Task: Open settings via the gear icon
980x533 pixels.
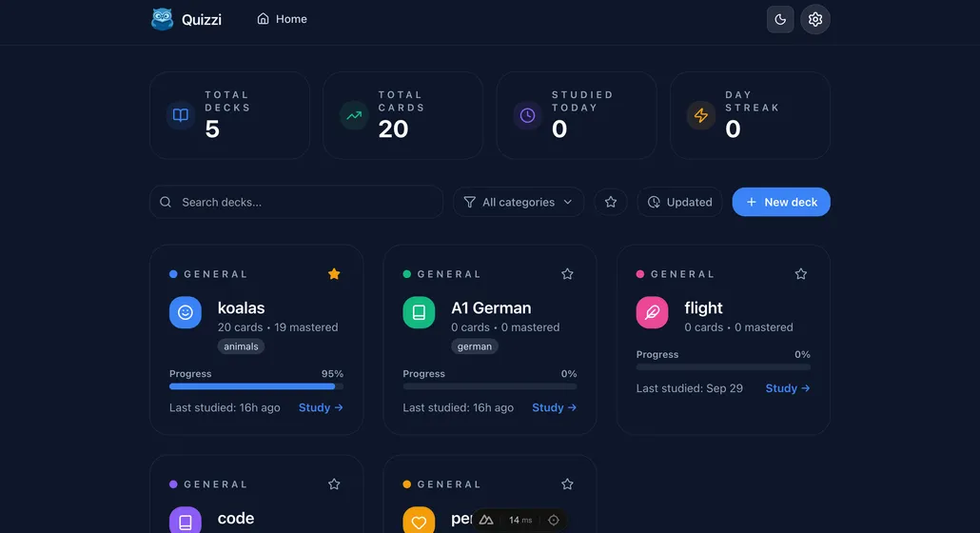Action: [815, 19]
